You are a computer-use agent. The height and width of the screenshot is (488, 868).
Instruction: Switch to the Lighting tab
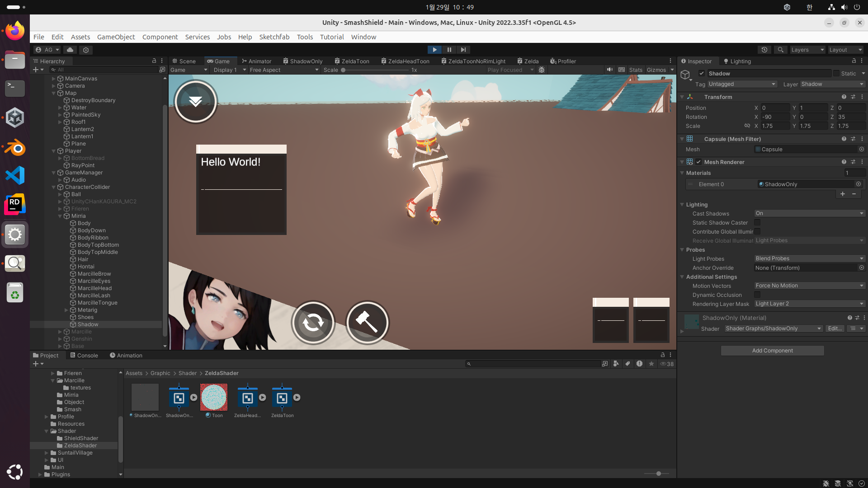[x=737, y=61]
